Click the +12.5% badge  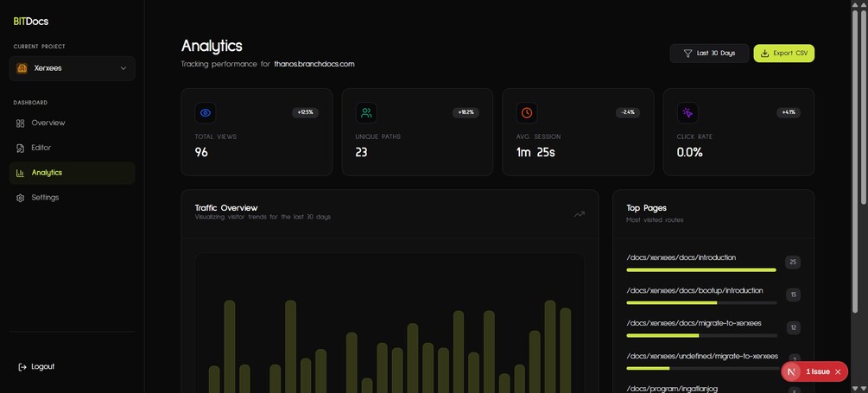click(x=305, y=112)
